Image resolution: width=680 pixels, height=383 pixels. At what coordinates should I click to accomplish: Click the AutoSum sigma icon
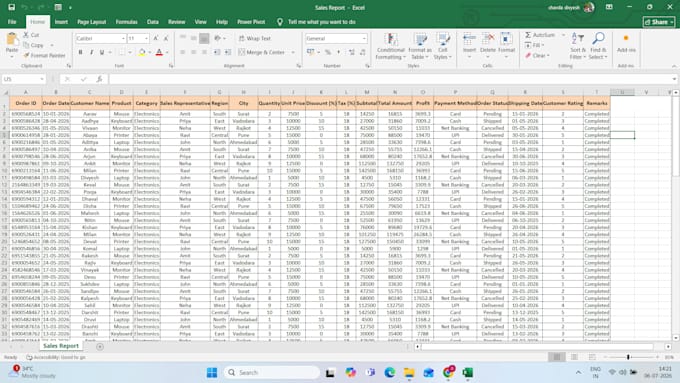pyautogui.click(x=528, y=35)
